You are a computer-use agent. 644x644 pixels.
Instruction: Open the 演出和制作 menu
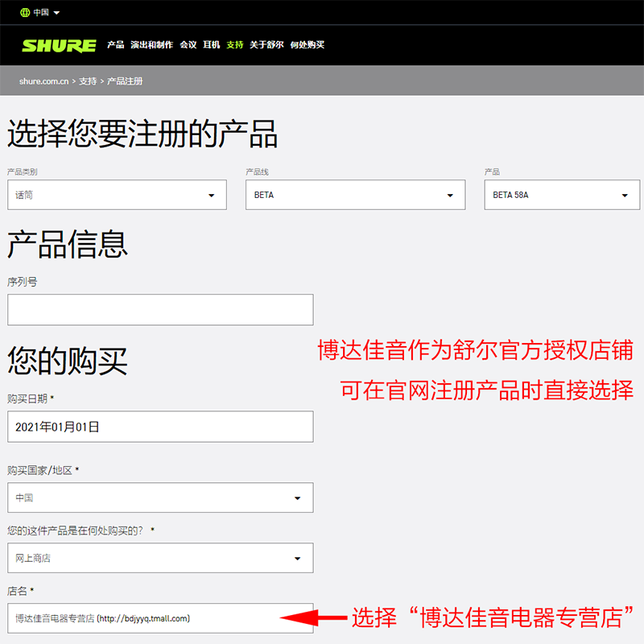pos(151,45)
